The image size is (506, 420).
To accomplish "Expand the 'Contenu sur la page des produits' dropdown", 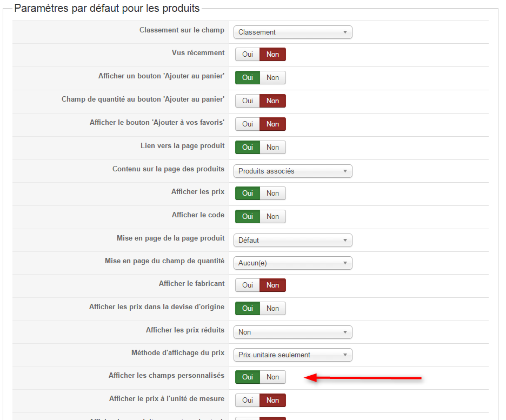I will 292,171.
